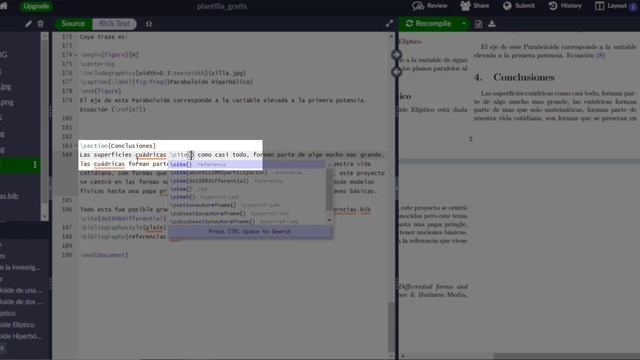Choose \cite{abondix2005participacion} suggestion
This screenshot has width=640, height=360.
(247, 172)
